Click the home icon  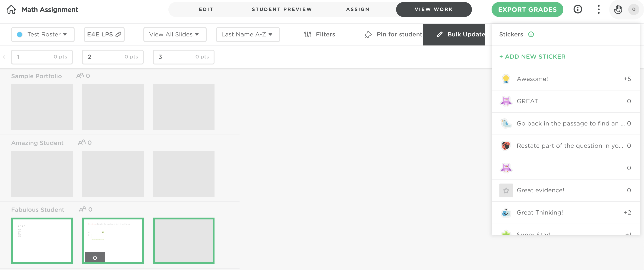click(x=11, y=10)
